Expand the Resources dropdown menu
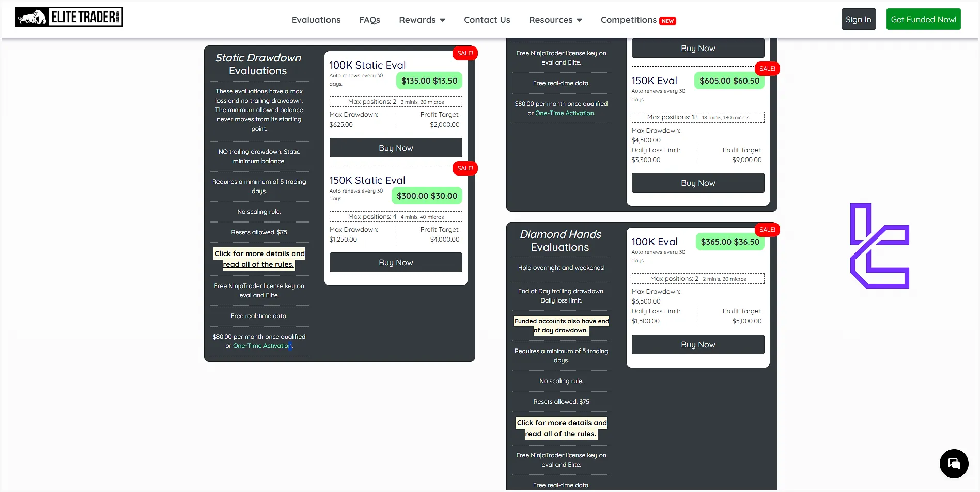 point(555,20)
